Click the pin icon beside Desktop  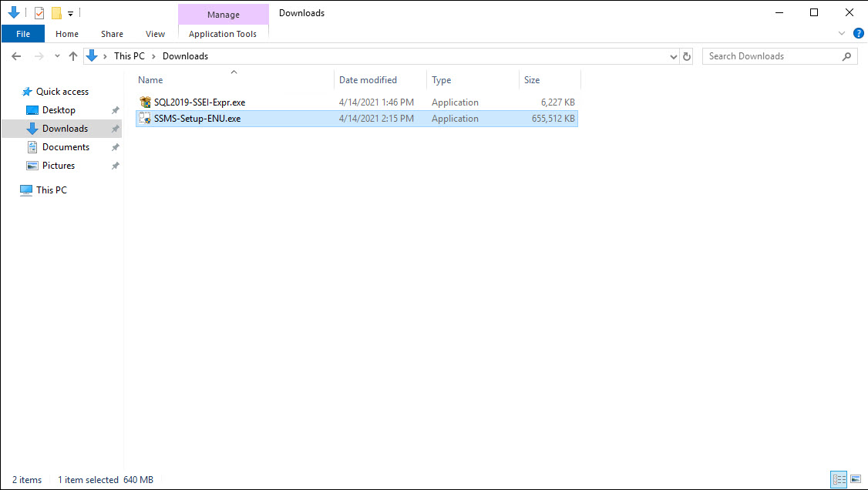tap(115, 111)
